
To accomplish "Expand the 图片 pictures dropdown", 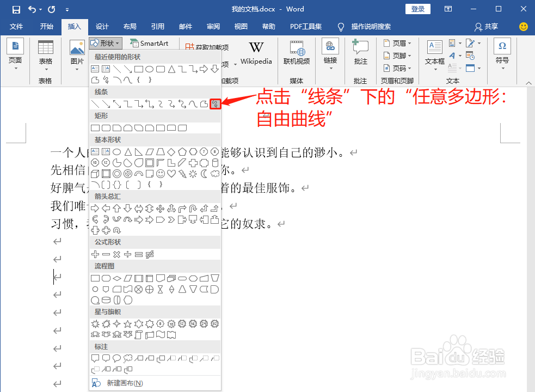I will pyautogui.click(x=77, y=56).
